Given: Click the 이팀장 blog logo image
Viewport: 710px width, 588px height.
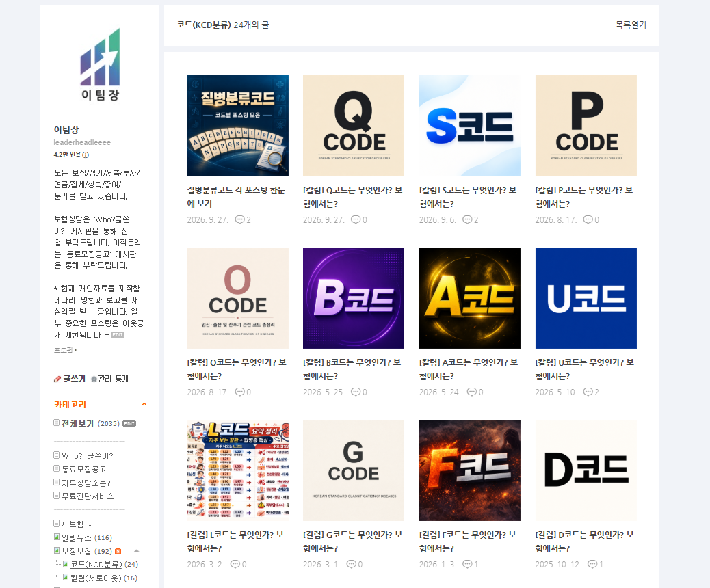Looking at the screenshot, I should [100, 64].
